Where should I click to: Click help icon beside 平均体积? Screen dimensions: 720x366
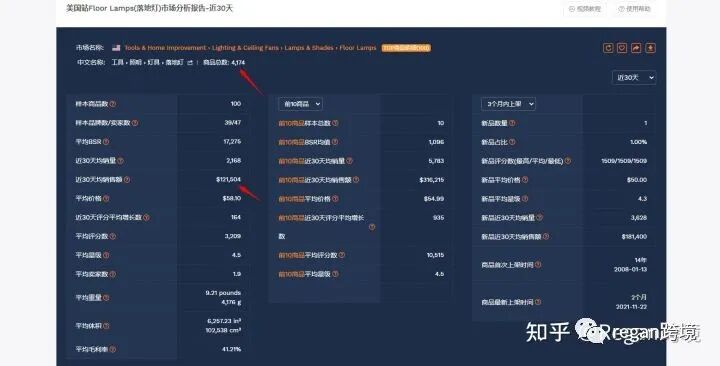pos(106,326)
